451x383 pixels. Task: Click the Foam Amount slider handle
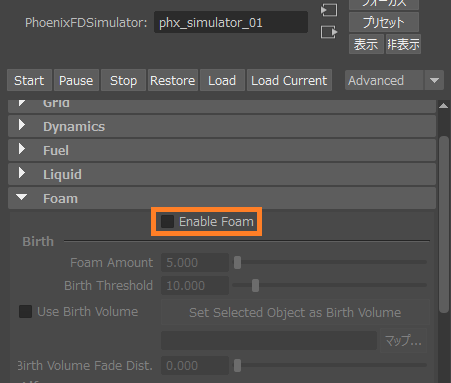pos(237,263)
